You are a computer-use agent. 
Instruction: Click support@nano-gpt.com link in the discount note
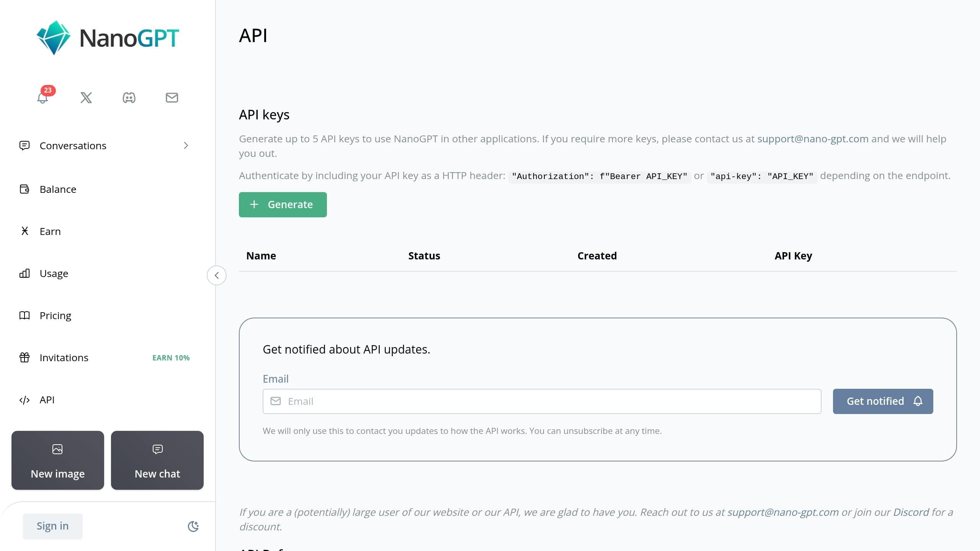point(783,512)
